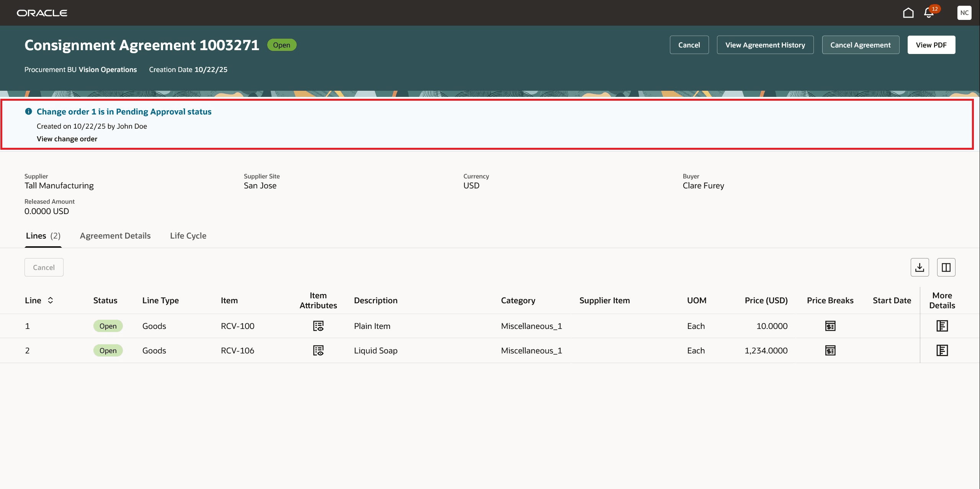Open the Life Cycle tab

coord(188,236)
